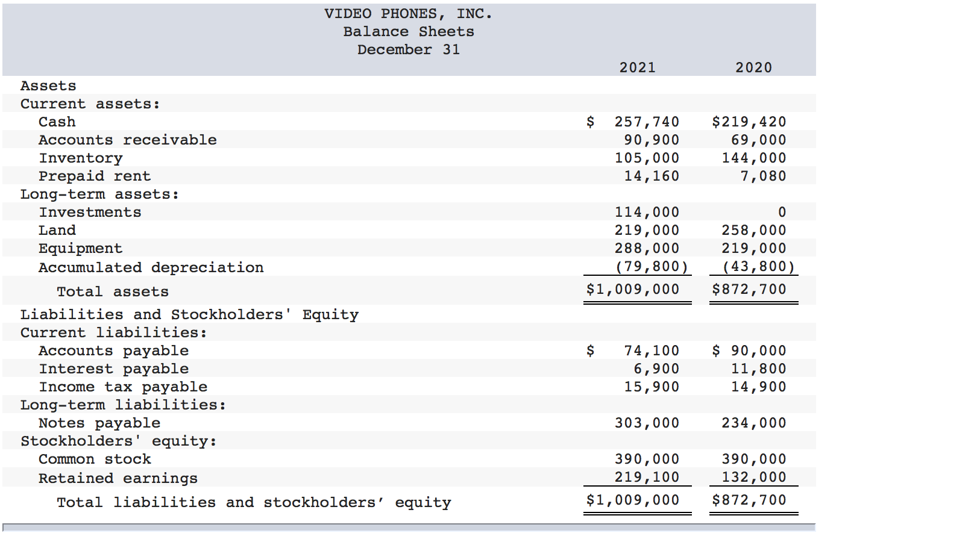Select the 2021 column header

point(637,67)
